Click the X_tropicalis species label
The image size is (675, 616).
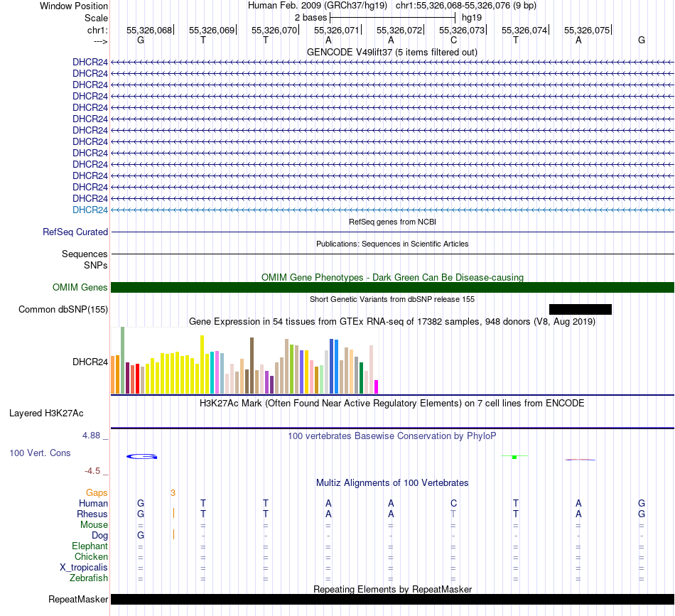[84, 568]
